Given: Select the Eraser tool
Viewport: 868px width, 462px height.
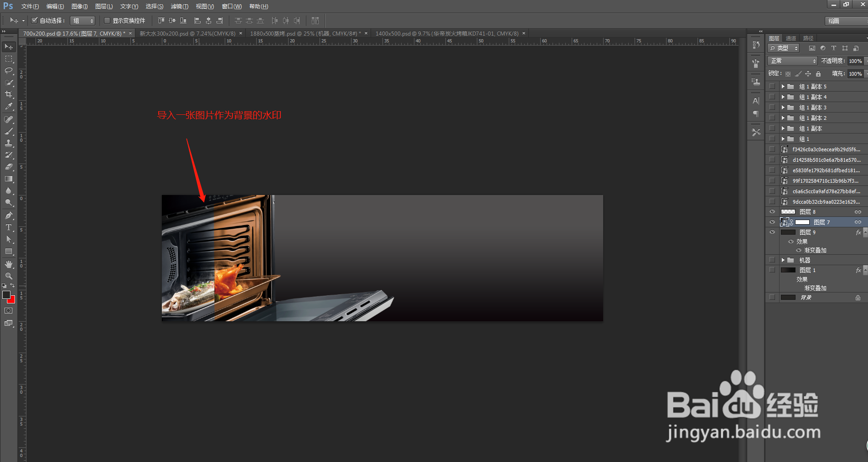Looking at the screenshot, I should [x=9, y=167].
